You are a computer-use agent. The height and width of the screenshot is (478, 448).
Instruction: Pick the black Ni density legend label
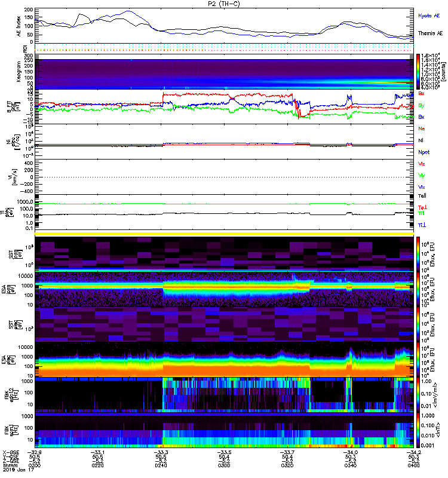[x=421, y=140]
